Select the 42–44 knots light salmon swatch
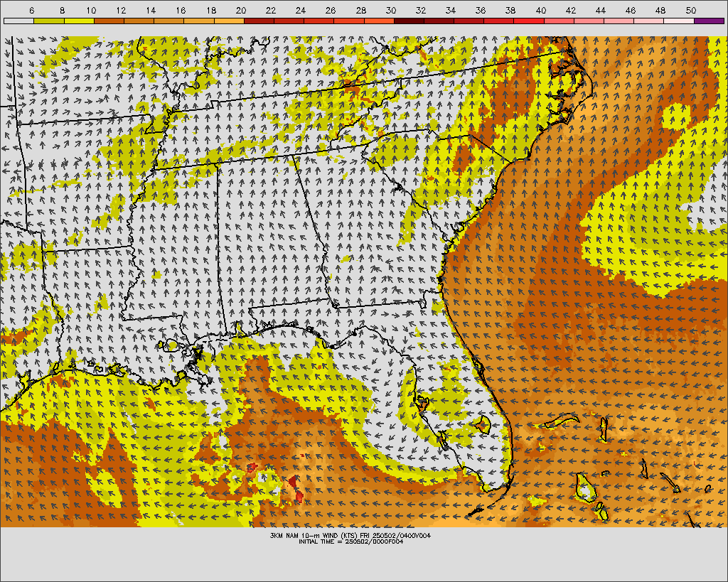 click(589, 21)
